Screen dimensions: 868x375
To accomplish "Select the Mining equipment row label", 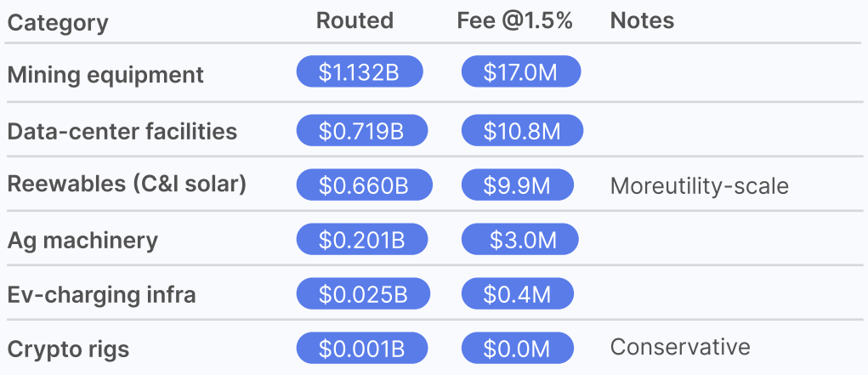I will (105, 74).
